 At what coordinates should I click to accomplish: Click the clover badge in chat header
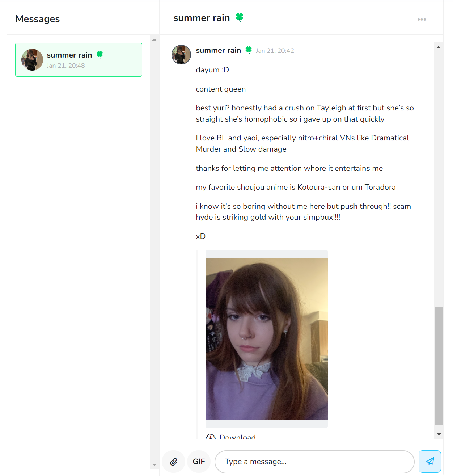tap(239, 17)
